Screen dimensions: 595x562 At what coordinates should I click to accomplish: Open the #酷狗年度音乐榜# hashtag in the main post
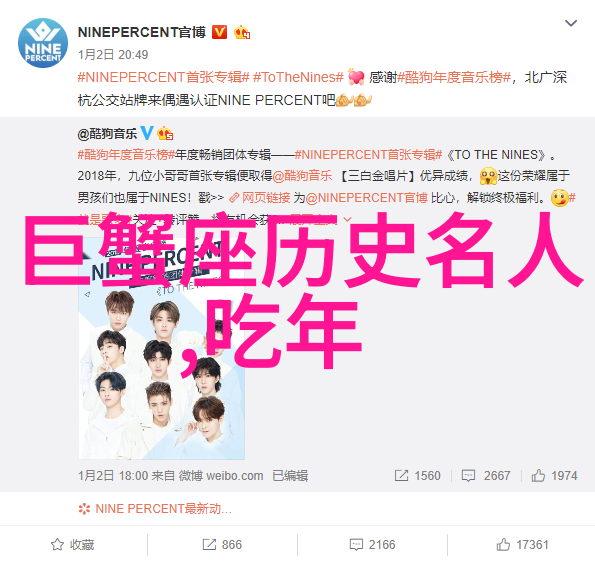(x=454, y=77)
